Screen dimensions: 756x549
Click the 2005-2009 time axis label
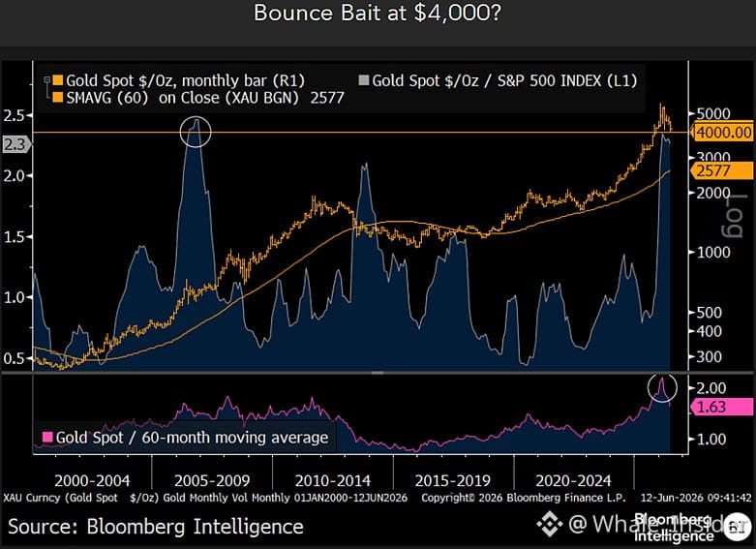212,481
